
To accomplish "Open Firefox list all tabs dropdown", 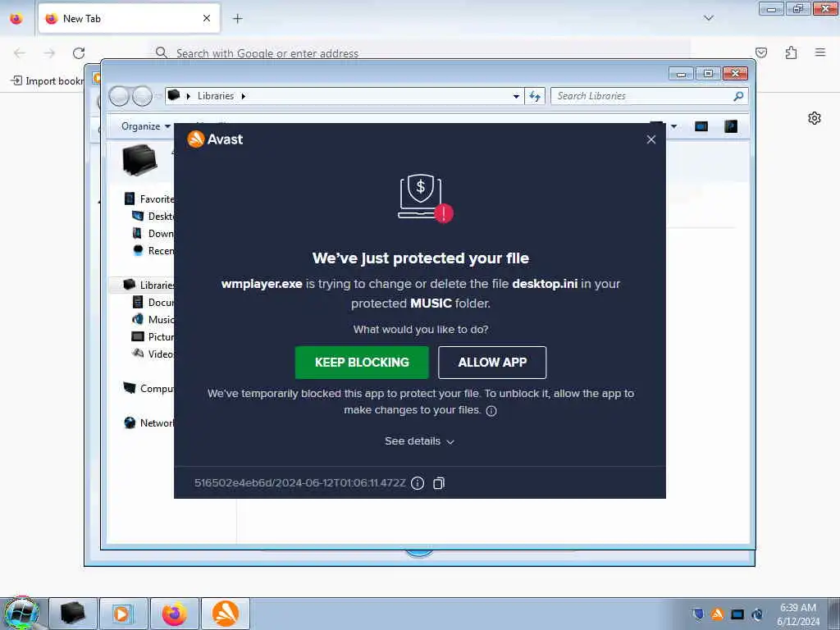I will click(709, 18).
